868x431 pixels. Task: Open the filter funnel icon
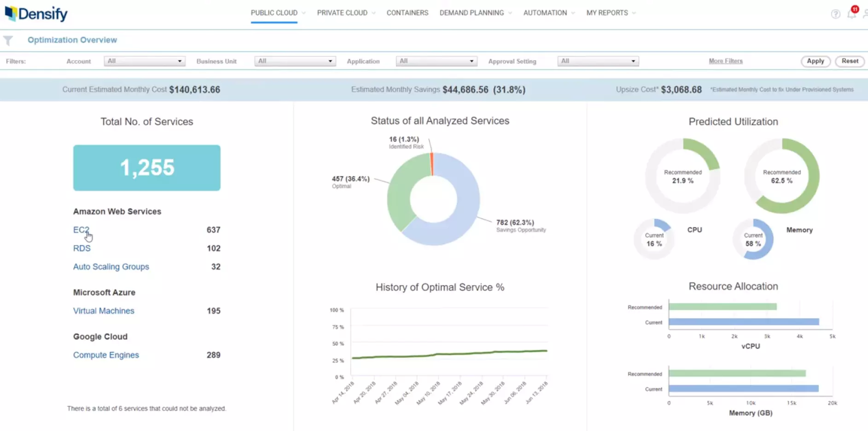point(8,41)
